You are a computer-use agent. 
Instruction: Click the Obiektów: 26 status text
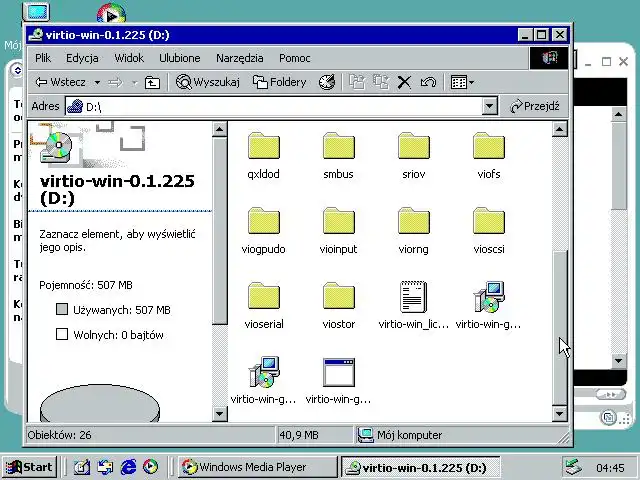(x=60, y=435)
